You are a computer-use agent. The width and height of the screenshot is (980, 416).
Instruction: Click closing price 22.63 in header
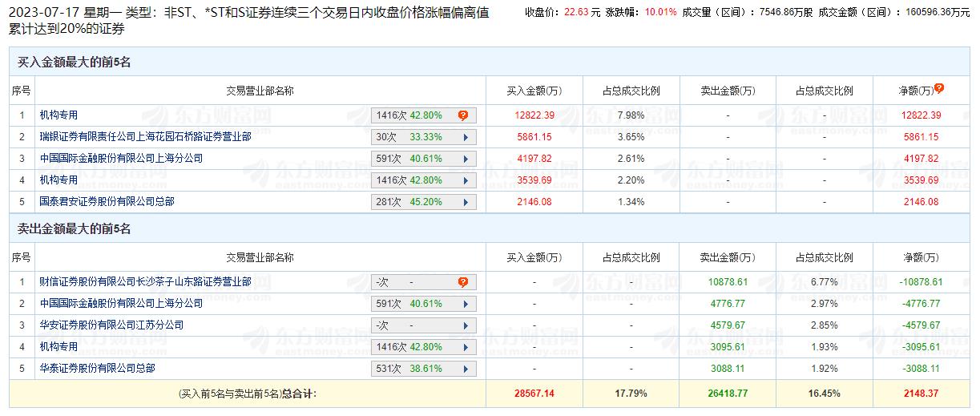576,12
